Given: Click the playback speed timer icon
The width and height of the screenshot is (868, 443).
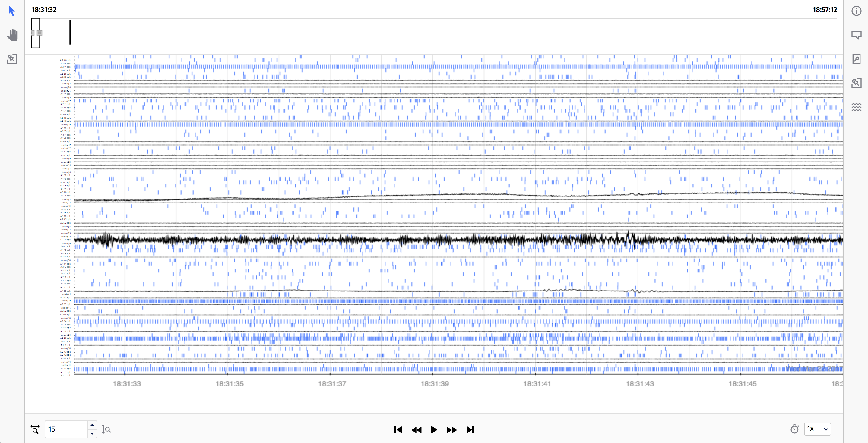Looking at the screenshot, I should pyautogui.click(x=794, y=429).
